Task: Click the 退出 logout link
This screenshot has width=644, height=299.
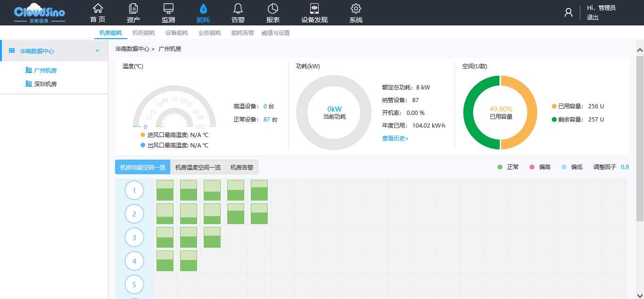Action: click(593, 17)
